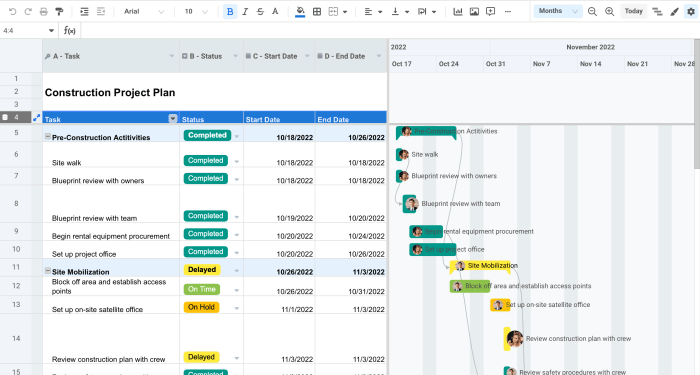Click the Nov 7 week header
700x375 pixels.
click(x=554, y=64)
